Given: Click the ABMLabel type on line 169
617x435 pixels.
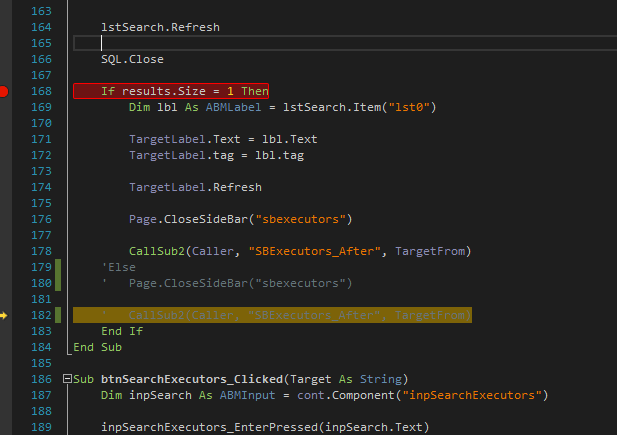Looking at the screenshot, I should pos(233,107).
